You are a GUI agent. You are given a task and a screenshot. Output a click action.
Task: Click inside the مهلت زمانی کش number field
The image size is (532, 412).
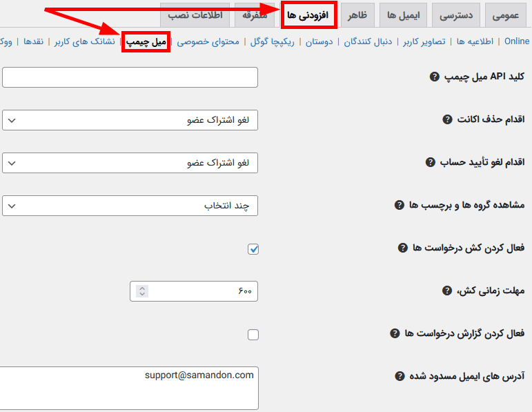[194, 291]
